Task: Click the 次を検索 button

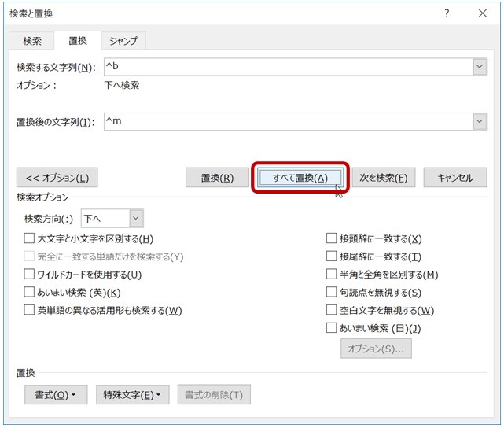Action: coord(382,178)
